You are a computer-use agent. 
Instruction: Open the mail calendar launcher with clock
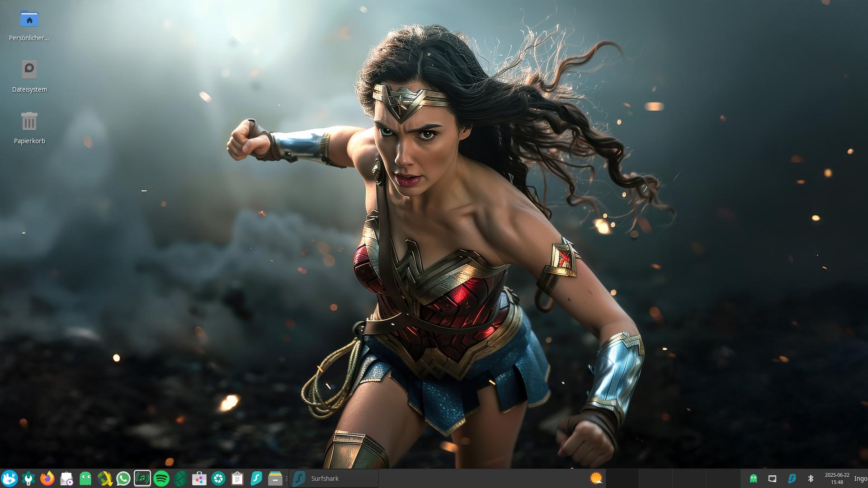point(66,479)
